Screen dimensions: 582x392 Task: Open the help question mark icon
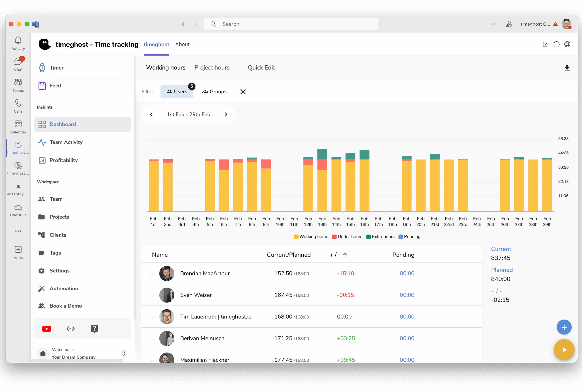point(94,329)
